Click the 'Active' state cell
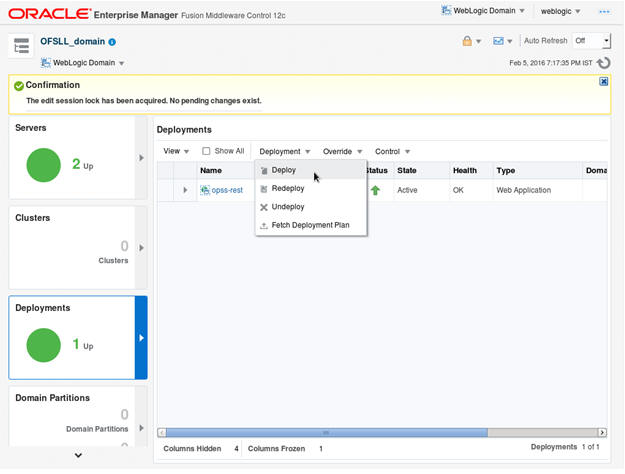The height and width of the screenshot is (474, 625). 407,191
